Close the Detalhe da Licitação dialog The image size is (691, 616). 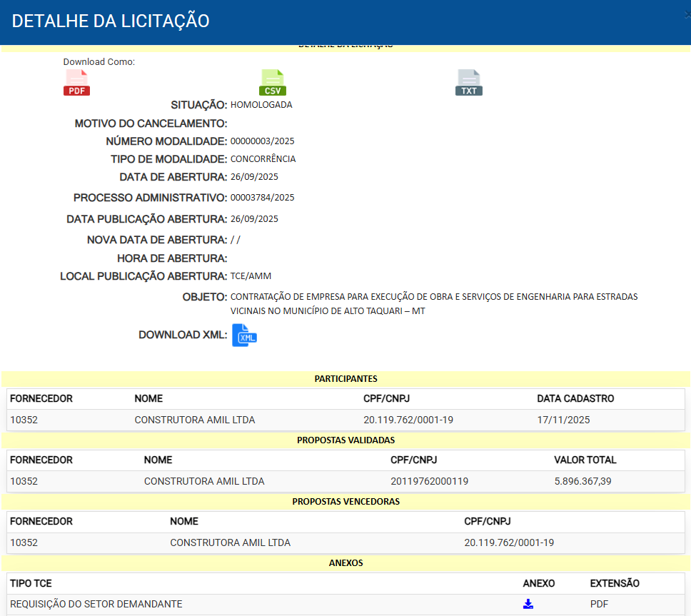coord(687,14)
